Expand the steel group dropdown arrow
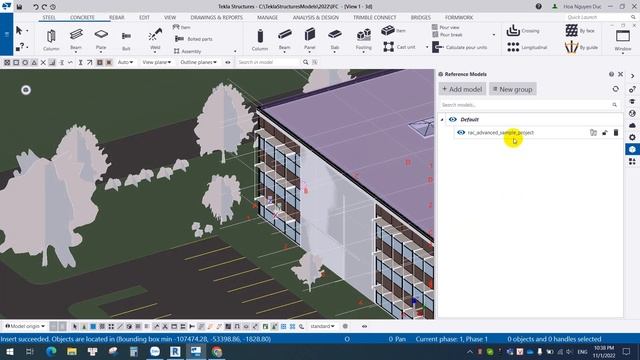The image size is (640, 360). click(x=235, y=51)
